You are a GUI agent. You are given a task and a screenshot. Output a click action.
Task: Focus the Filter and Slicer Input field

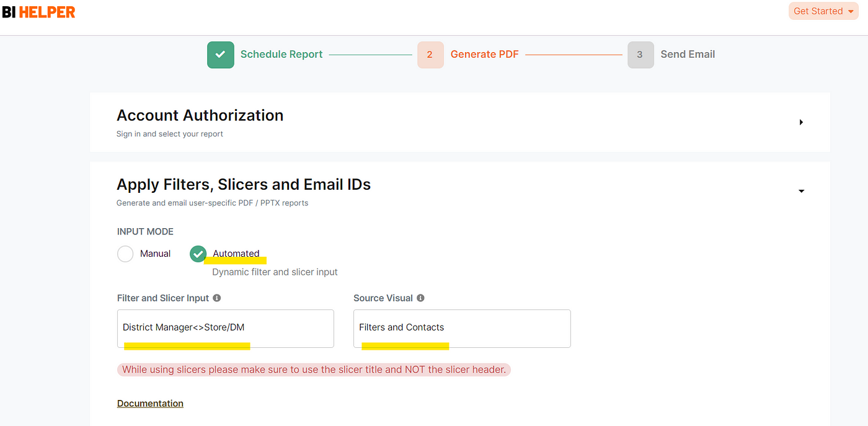pos(226,329)
